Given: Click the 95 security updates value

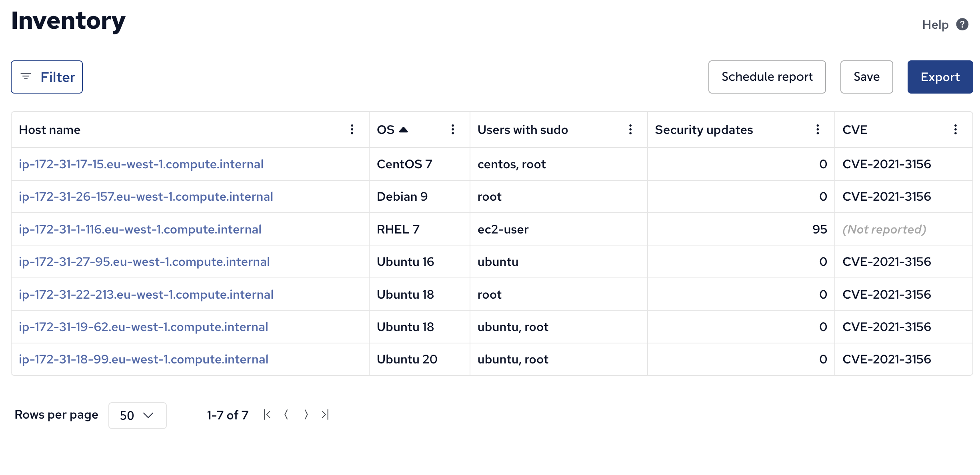Looking at the screenshot, I should [x=820, y=229].
